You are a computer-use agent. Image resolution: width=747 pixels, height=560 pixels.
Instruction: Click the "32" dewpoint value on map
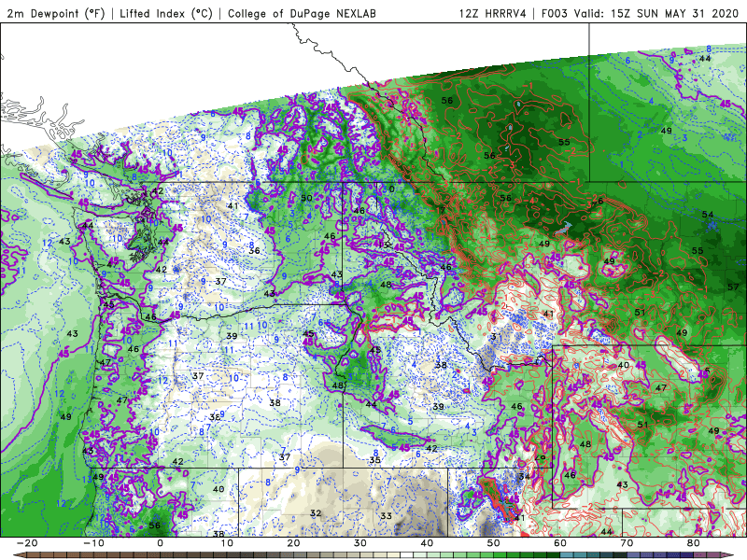(316, 513)
